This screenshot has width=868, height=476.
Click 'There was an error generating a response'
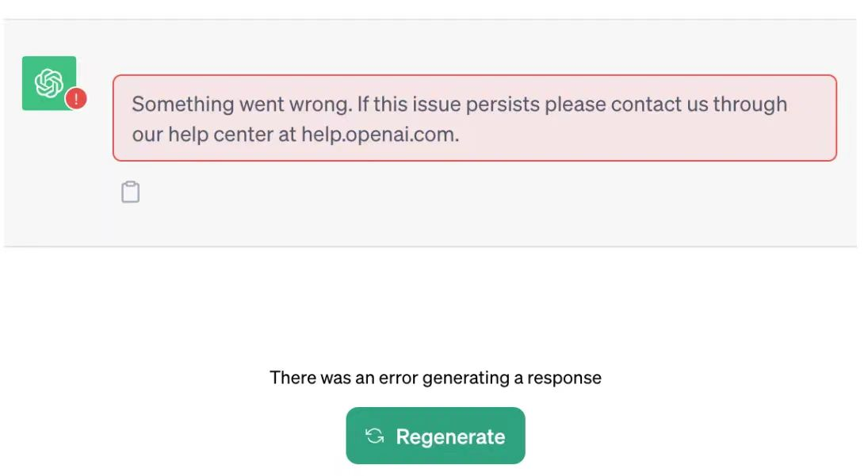click(435, 378)
